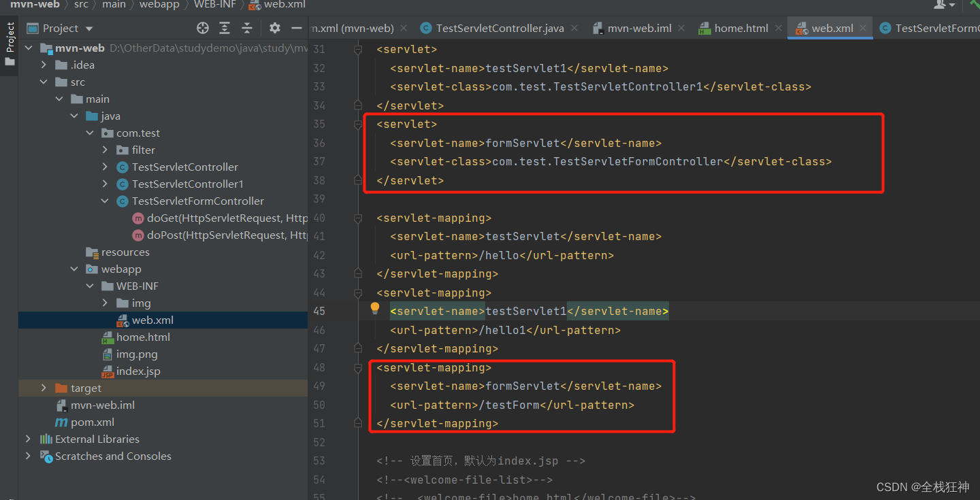Click the web.xml breadcrumb in navigation bar
This screenshot has width=980, height=500.
click(277, 5)
